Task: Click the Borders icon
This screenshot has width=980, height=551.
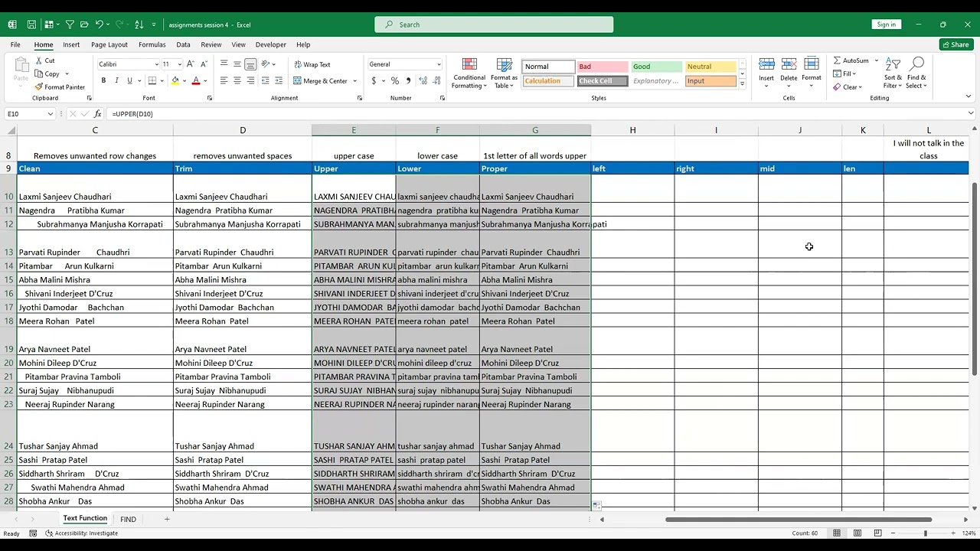Action: pyautogui.click(x=152, y=80)
